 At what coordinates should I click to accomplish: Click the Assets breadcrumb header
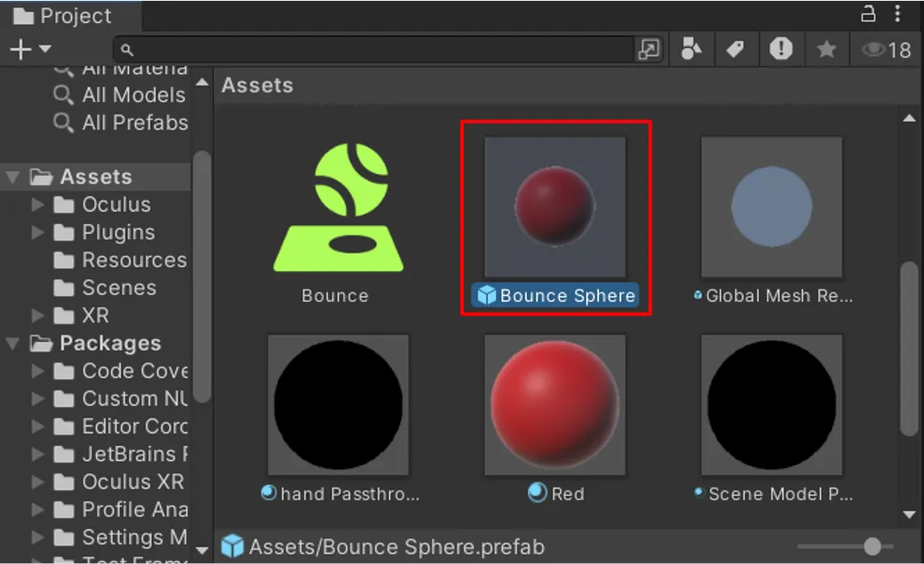[257, 85]
